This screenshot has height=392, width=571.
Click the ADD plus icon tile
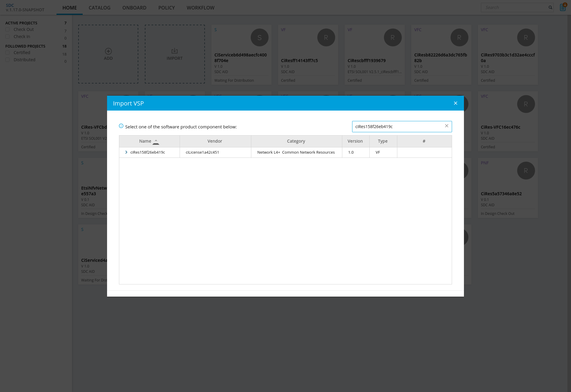click(x=108, y=54)
